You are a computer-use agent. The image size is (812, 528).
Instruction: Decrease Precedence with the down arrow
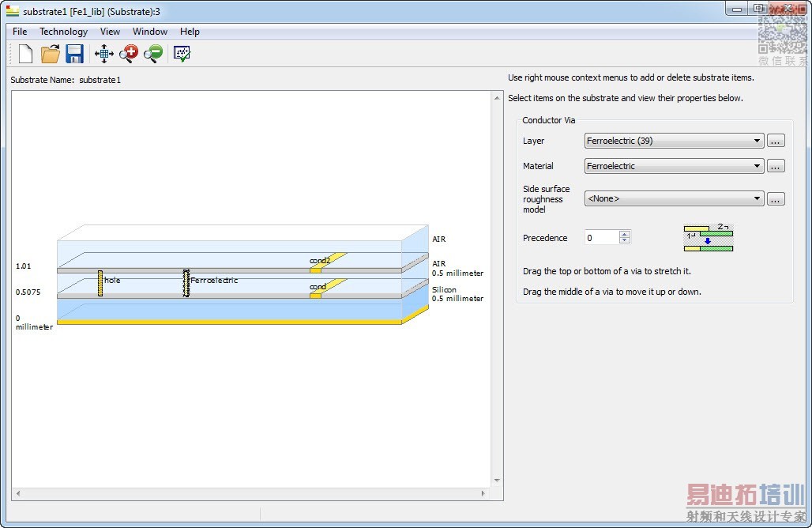click(x=625, y=240)
